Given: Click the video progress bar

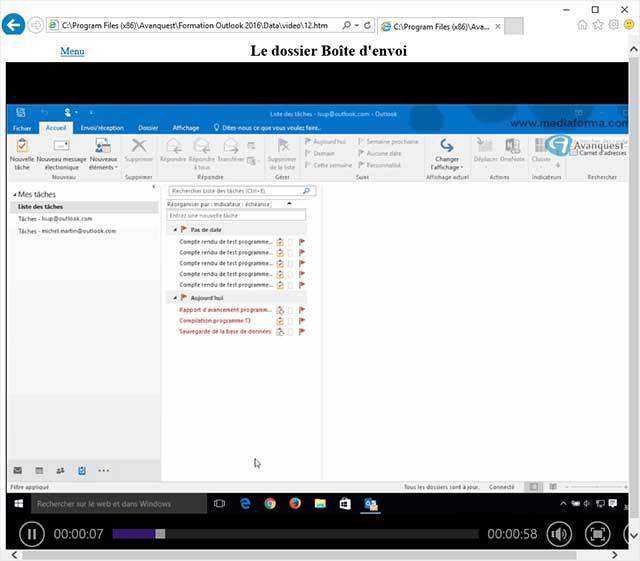Looking at the screenshot, I should [300, 534].
